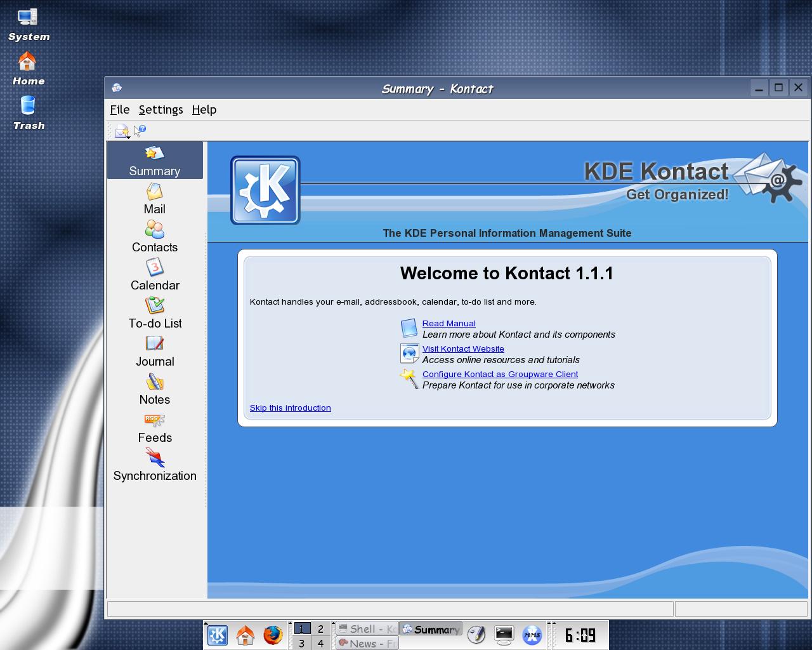The width and height of the screenshot is (812, 650).
Task: Click the New Message toolbar icon
Action: [122, 131]
